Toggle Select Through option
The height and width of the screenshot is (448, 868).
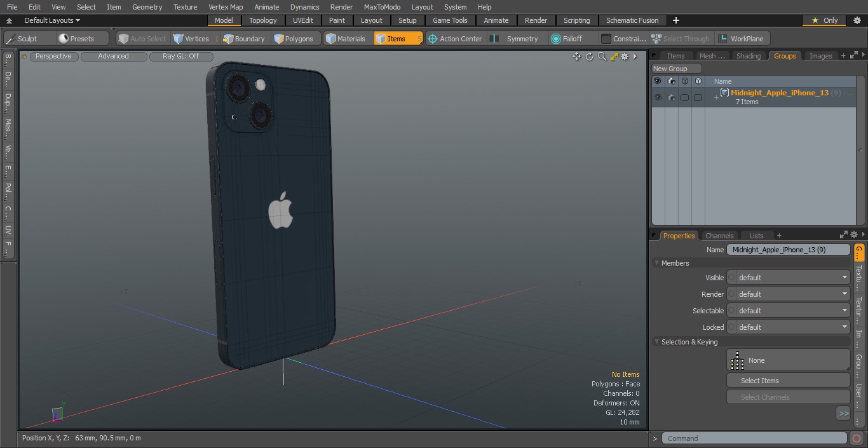tap(681, 39)
